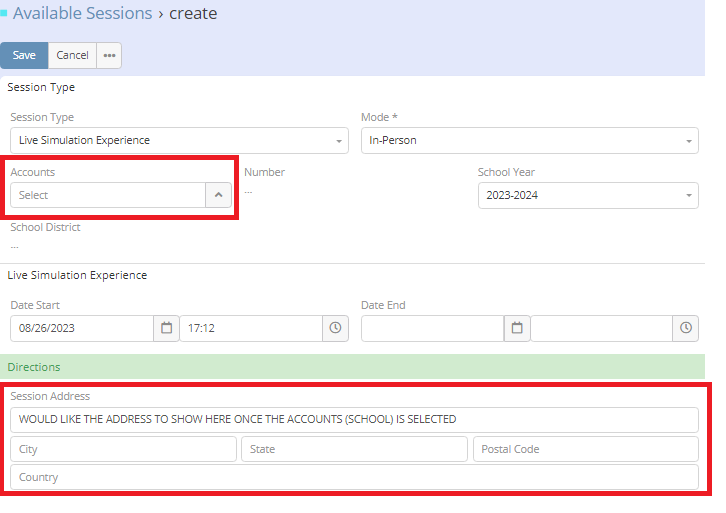Open the Date Start clock time picker
Viewport: 726px width, 513px height.
336,328
